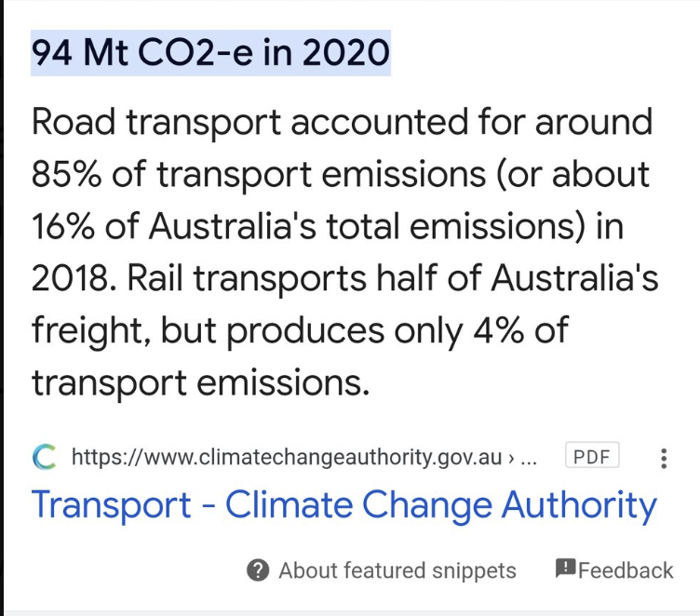Open the three-dot more options menu
This screenshot has height=616, width=700.
click(x=663, y=458)
